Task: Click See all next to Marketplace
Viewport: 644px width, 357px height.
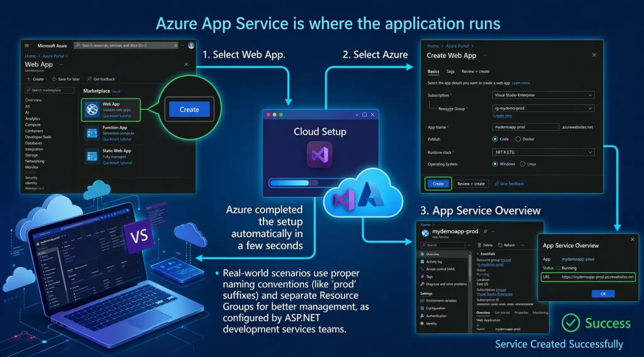Action: pyautogui.click(x=116, y=92)
